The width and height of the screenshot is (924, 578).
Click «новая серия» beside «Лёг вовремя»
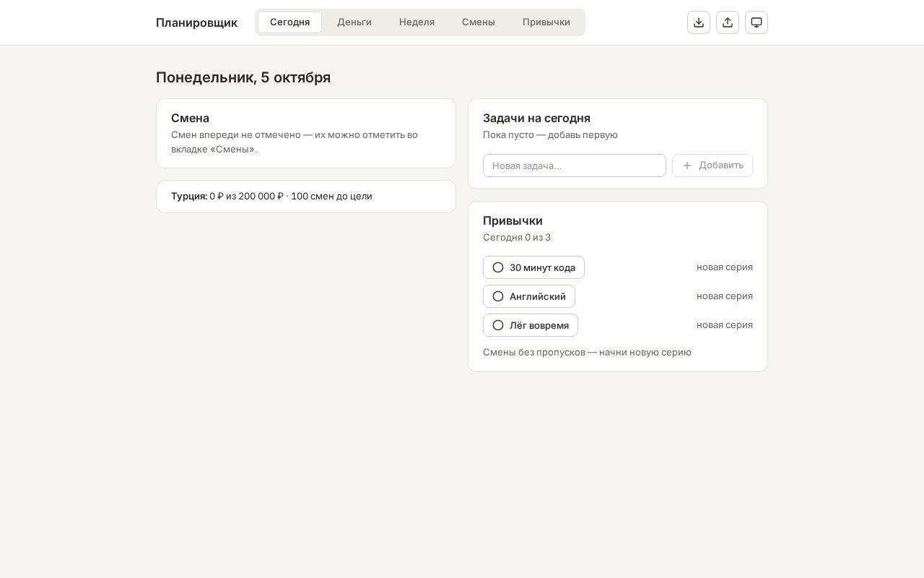click(x=725, y=325)
